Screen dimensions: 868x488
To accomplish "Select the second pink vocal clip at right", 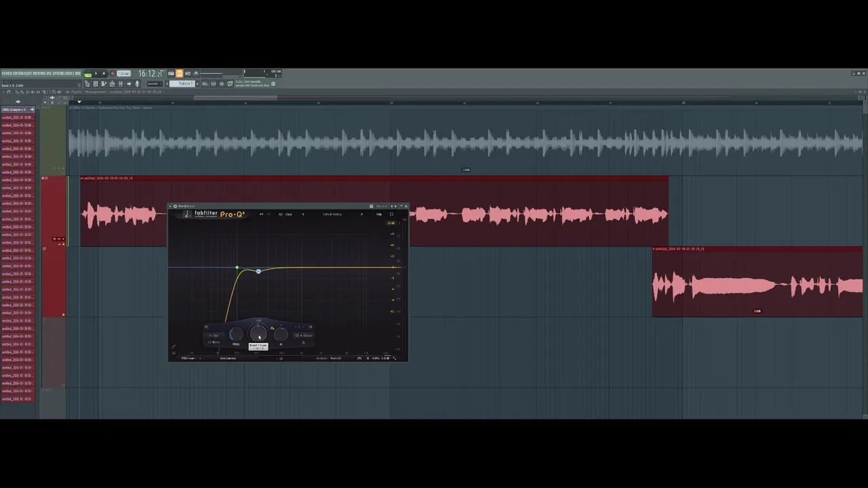I will 757,282.
